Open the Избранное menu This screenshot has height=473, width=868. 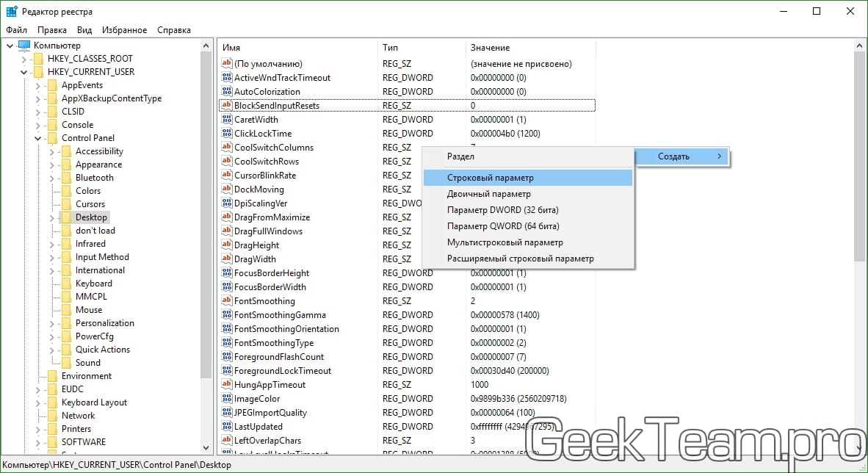tap(125, 30)
